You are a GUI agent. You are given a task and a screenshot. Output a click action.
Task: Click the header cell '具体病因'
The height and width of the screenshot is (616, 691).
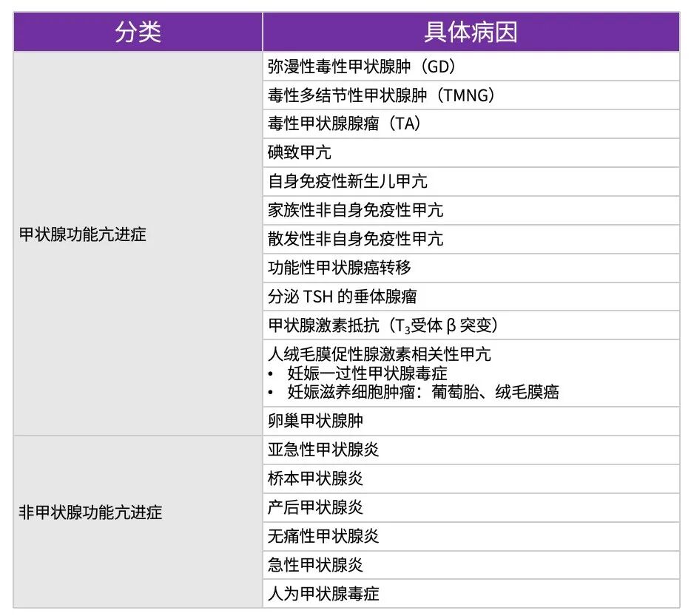471,32
